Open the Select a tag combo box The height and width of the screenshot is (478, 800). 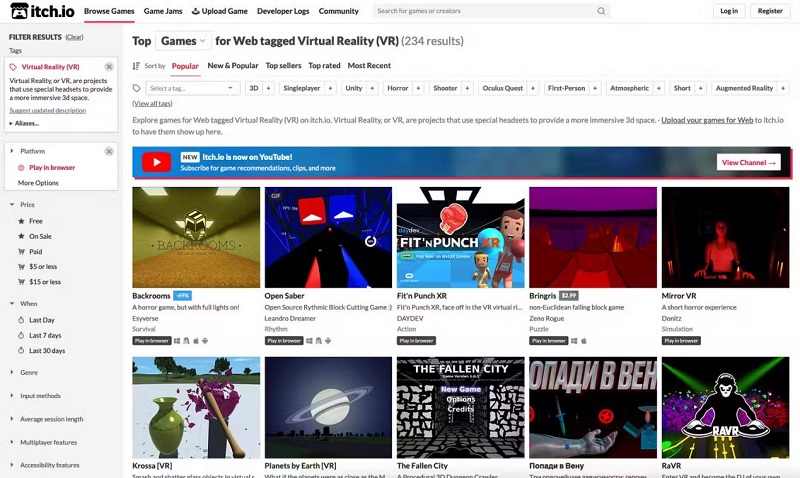(192, 88)
